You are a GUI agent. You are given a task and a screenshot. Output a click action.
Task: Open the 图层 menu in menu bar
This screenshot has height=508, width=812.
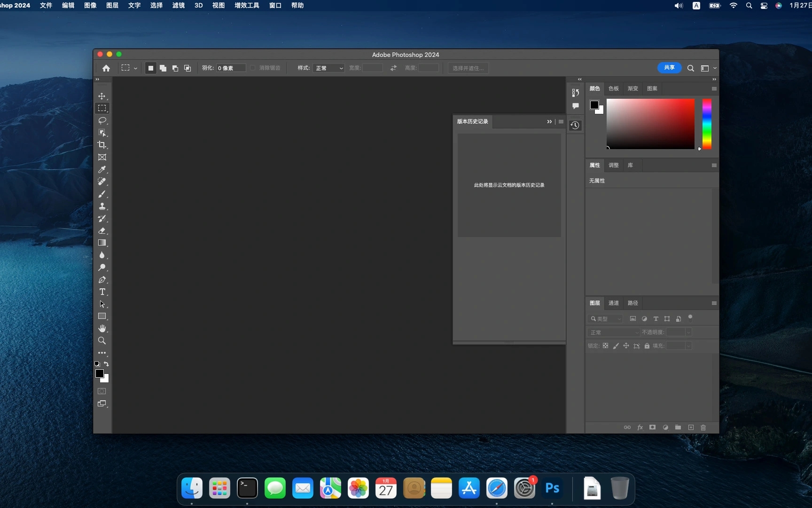click(x=112, y=5)
